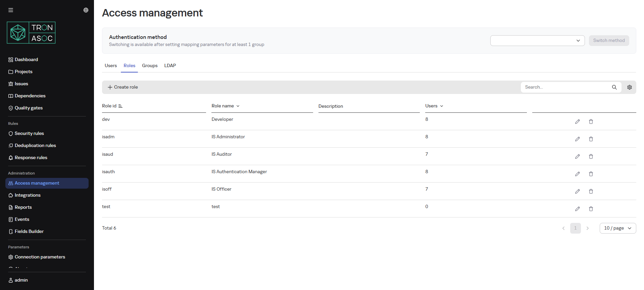Viewport: 644px width, 290px height.
Task: Click the pencil icon for IS Auditor
Action: 577,156
